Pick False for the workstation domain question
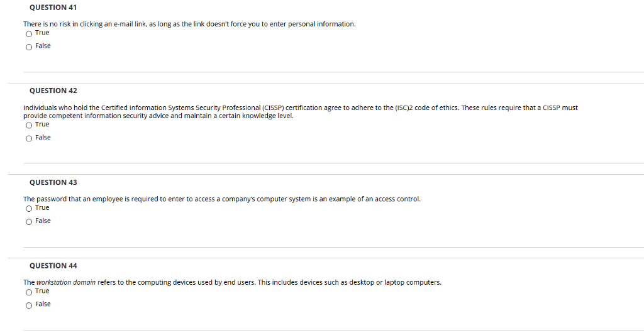This screenshot has height=335, width=644. click(29, 305)
